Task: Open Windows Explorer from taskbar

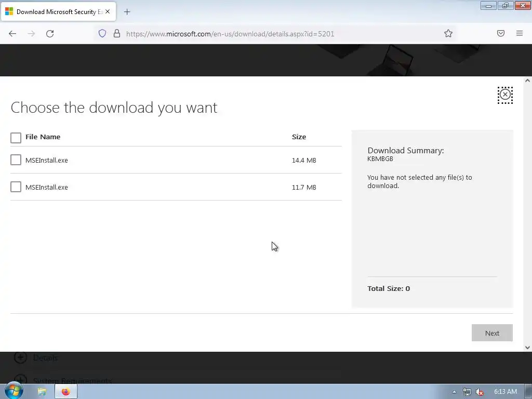Action: click(42, 392)
